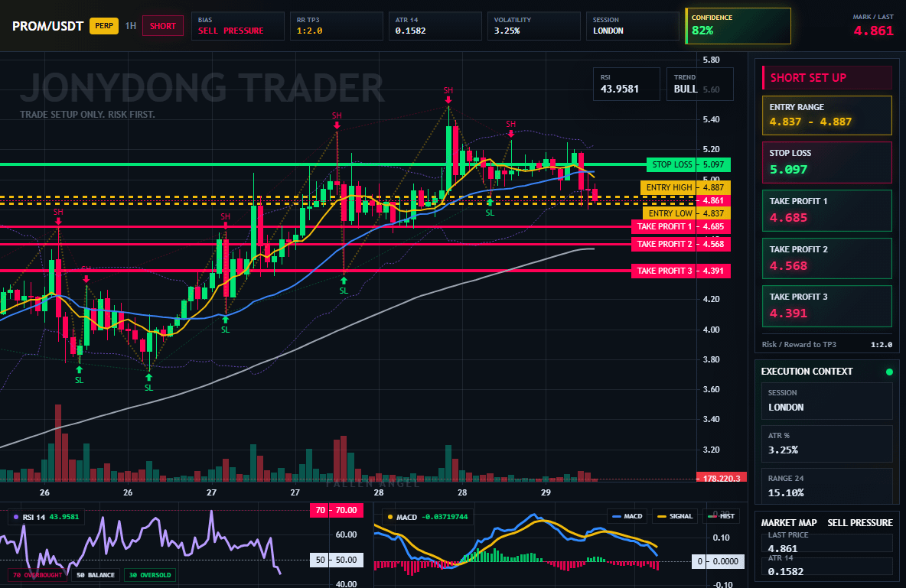
Task: Click the SHORT SET UP panel header
Action: click(827, 78)
